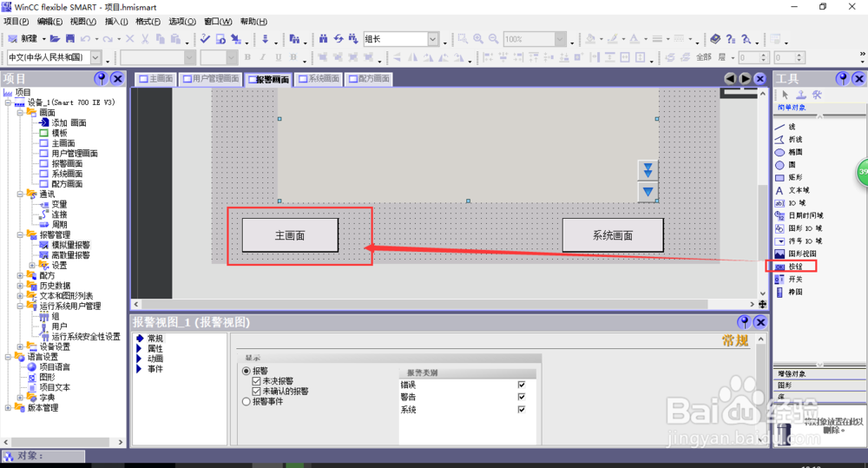Open the 编辑(E) menu
The width and height of the screenshot is (868, 468).
tap(49, 22)
